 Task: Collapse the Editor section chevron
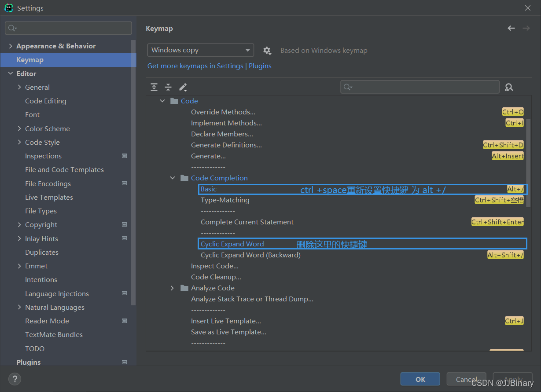[11, 73]
